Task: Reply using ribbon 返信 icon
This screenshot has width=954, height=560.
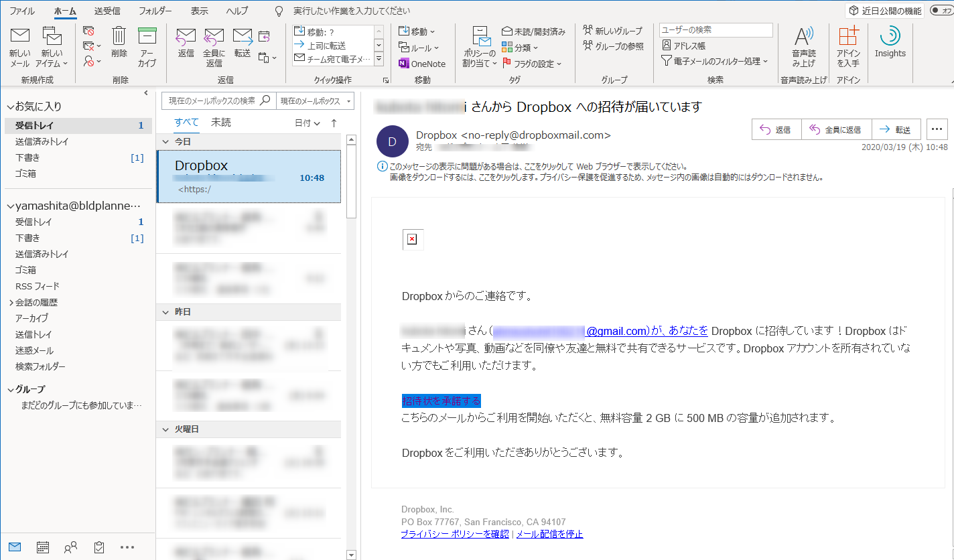Action: coord(186,44)
